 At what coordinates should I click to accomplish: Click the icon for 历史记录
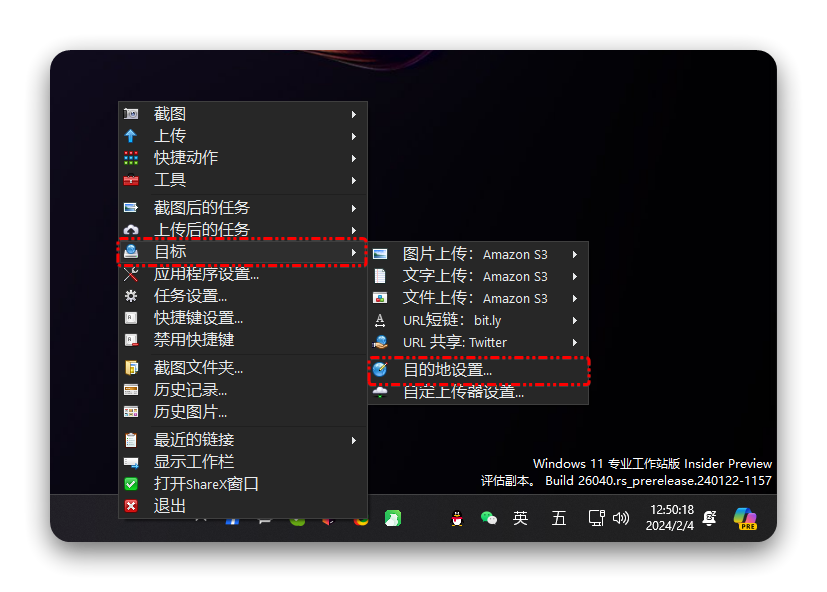[131, 390]
